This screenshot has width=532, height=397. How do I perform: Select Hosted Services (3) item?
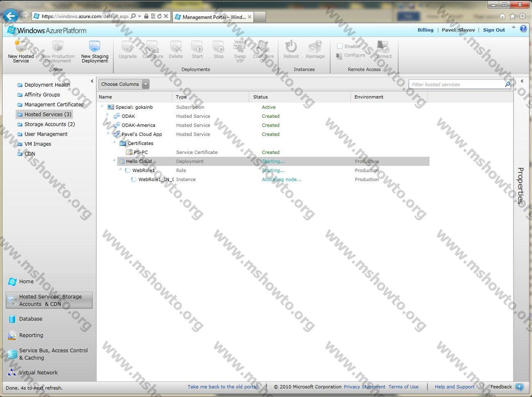[44, 114]
